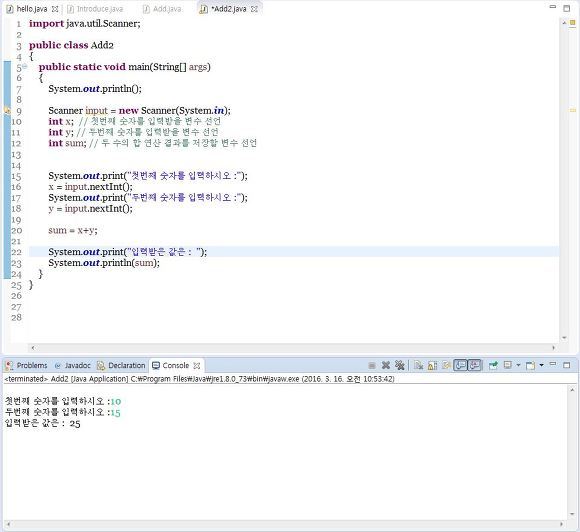580x532 pixels.
Task: Click Remove All Terminated Launches icon
Action: 399,366
